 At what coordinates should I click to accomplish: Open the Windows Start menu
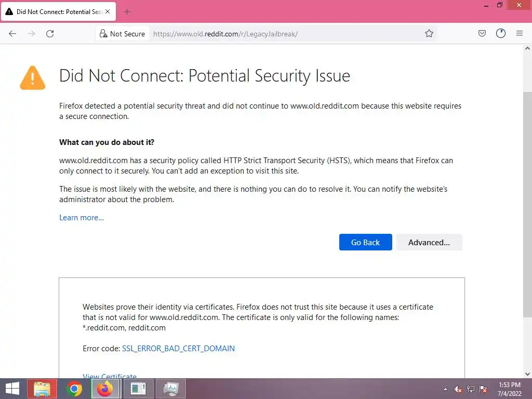(12, 389)
